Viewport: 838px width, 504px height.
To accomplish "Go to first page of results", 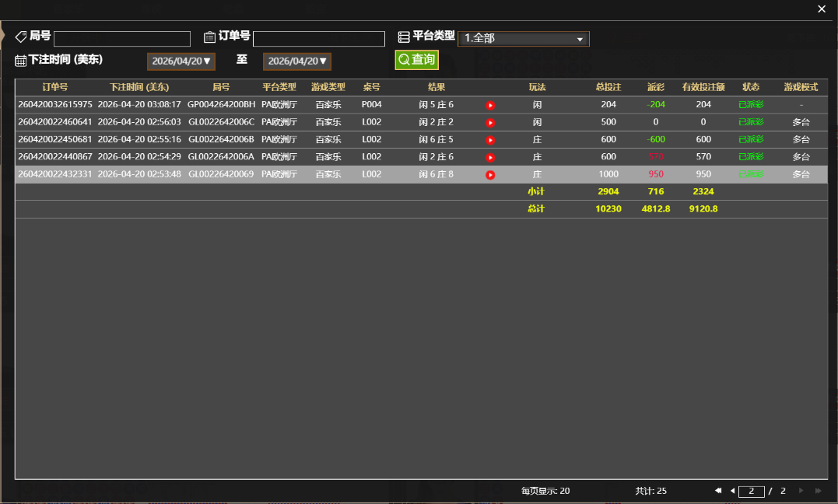I will pos(718,491).
